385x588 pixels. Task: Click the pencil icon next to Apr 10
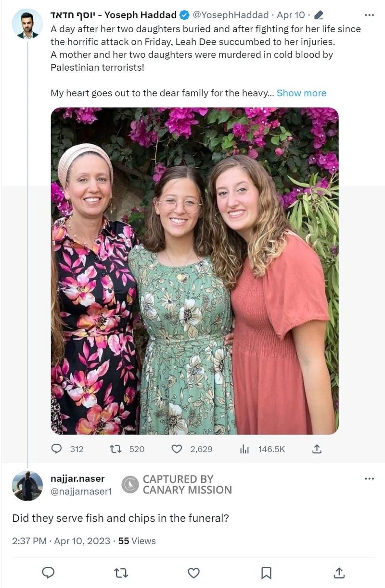(318, 15)
